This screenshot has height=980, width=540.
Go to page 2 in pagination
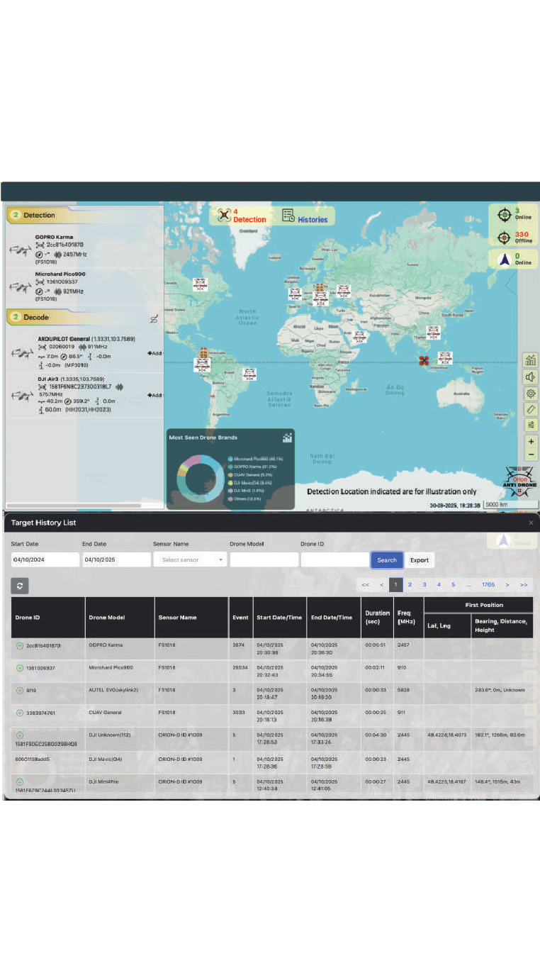click(x=410, y=585)
